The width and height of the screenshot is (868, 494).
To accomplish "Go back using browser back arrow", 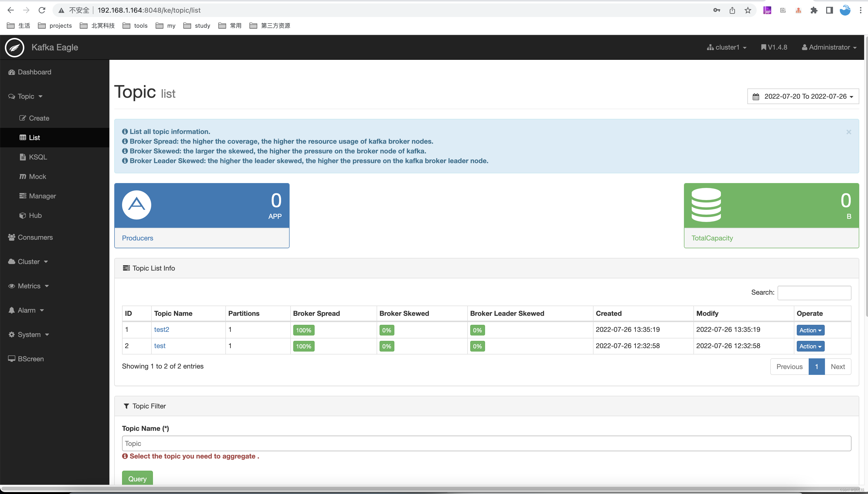I will [10, 10].
